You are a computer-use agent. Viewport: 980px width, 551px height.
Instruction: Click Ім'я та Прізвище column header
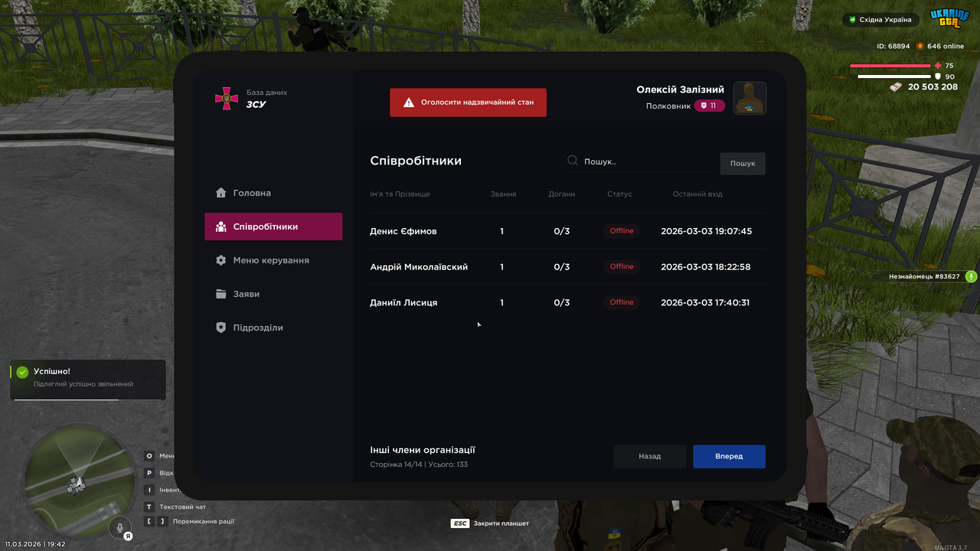[x=400, y=194]
